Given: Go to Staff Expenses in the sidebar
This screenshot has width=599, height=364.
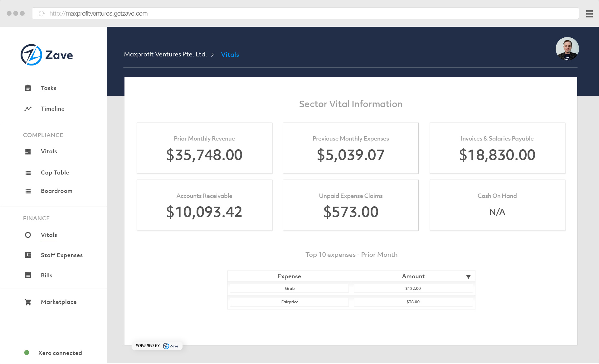Looking at the screenshot, I should (x=61, y=255).
